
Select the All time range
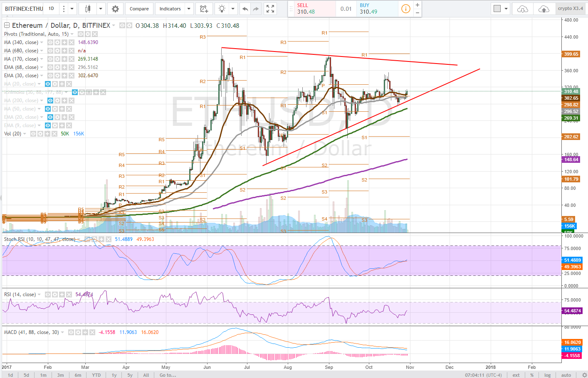tap(146, 375)
